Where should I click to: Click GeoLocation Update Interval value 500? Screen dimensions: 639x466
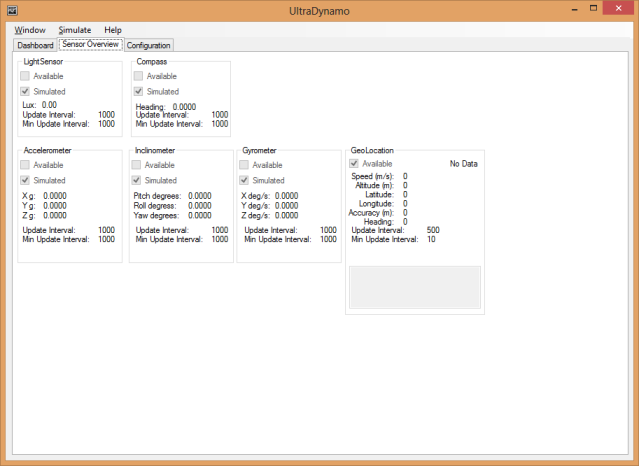coord(433,230)
